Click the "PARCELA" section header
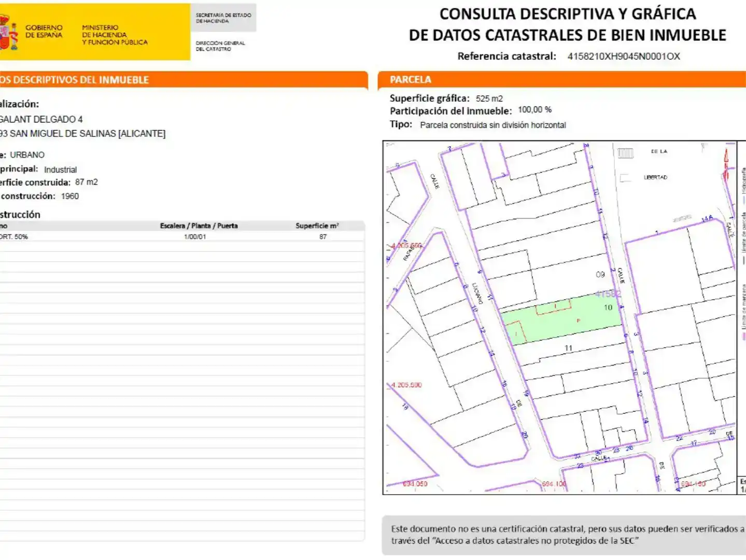The image size is (746, 560). pyautogui.click(x=411, y=79)
